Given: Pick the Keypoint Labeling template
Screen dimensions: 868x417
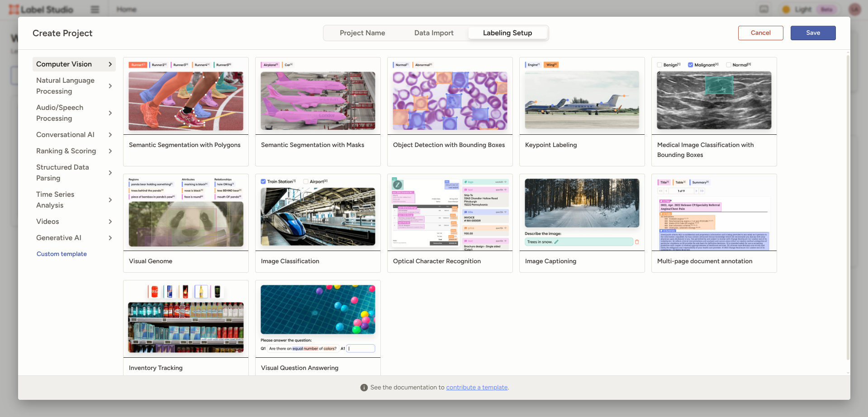Looking at the screenshot, I should tap(582, 112).
